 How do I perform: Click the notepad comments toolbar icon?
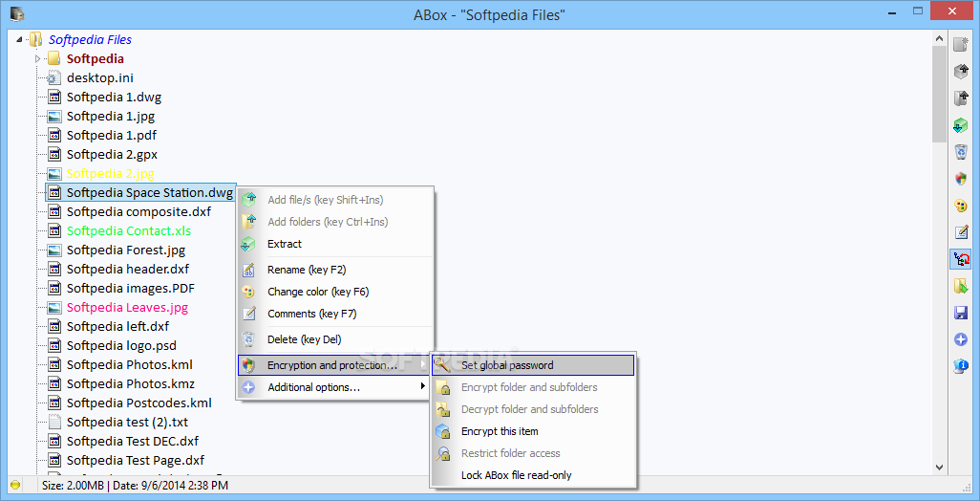click(961, 232)
